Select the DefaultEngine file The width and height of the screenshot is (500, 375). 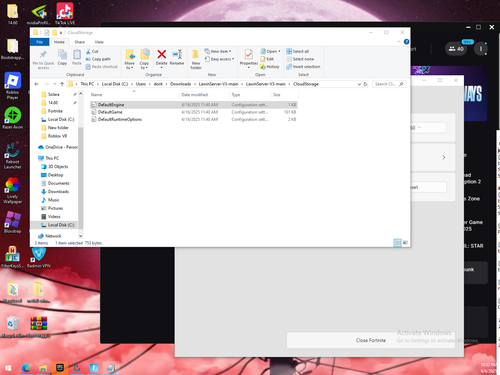coord(194,105)
